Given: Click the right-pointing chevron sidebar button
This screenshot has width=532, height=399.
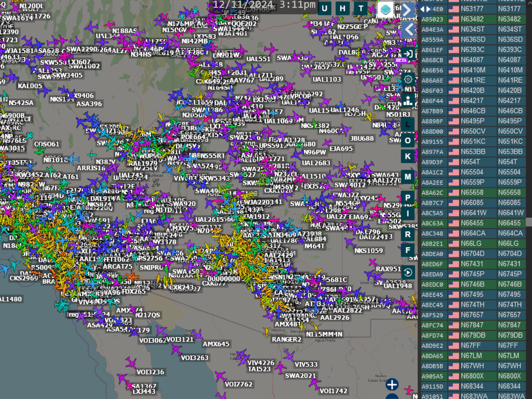Looking at the screenshot, I should tap(407, 10).
